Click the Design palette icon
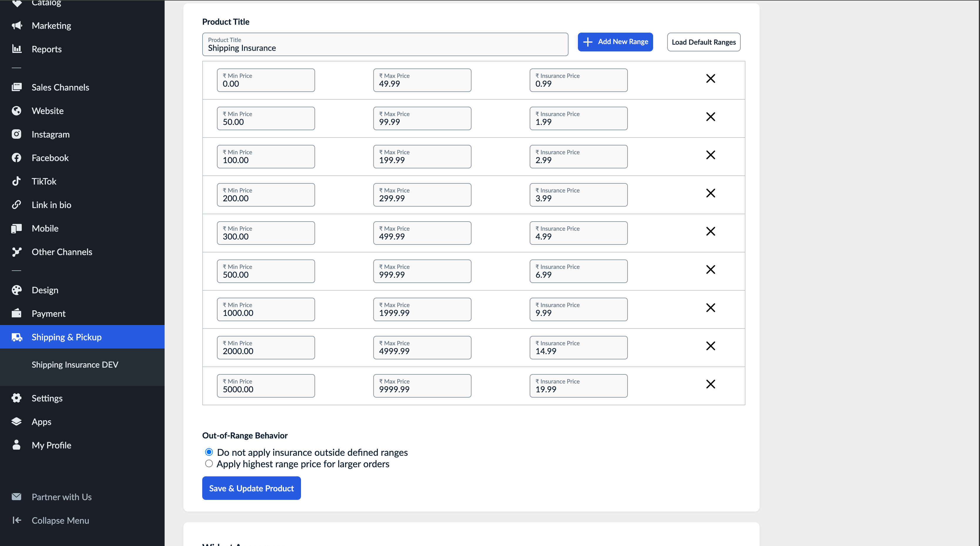The image size is (980, 546). coord(17,290)
